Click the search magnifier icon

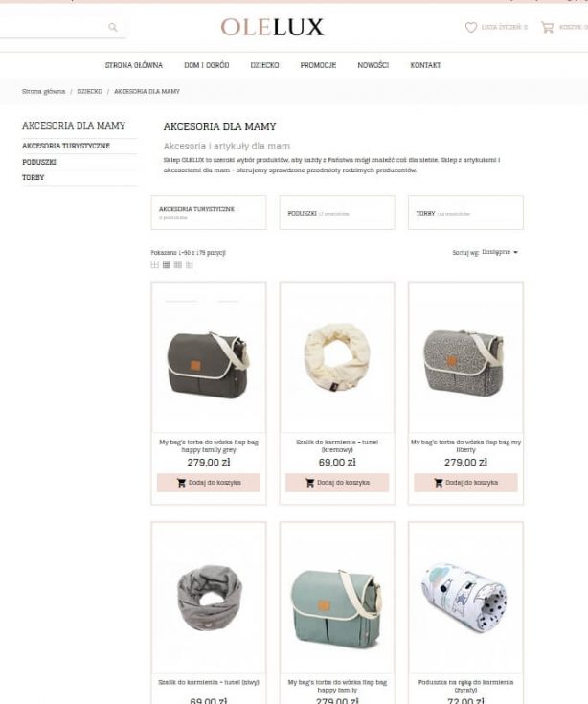(113, 28)
